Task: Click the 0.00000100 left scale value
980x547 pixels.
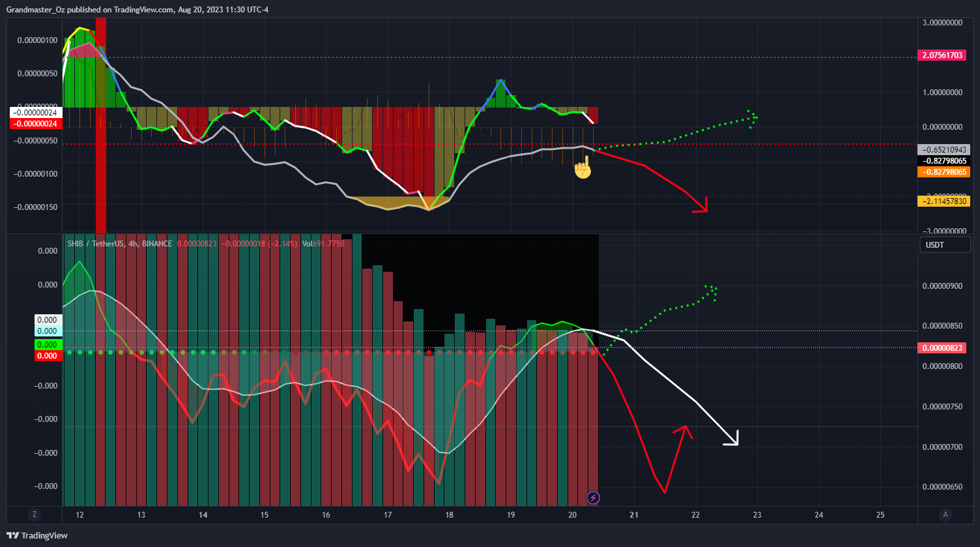Action: [x=38, y=40]
